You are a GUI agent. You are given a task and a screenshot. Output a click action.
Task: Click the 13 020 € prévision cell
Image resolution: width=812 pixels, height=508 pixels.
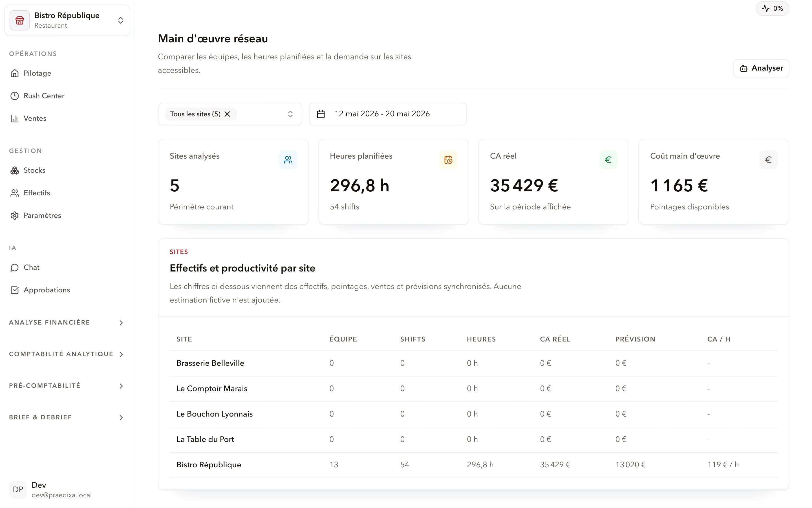point(630,465)
